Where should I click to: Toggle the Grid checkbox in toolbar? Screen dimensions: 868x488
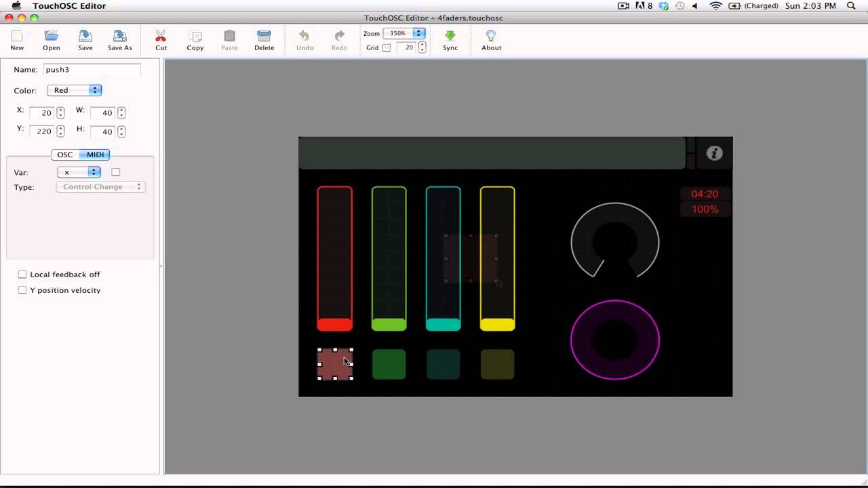pyautogui.click(x=387, y=47)
